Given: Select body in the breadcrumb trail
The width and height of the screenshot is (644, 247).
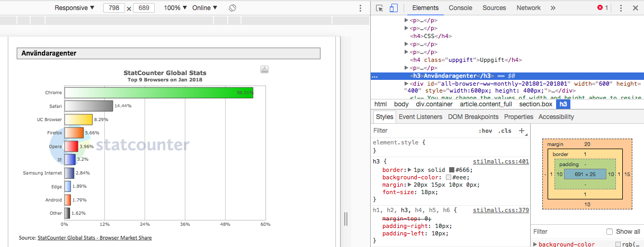Looking at the screenshot, I should click(x=401, y=104).
